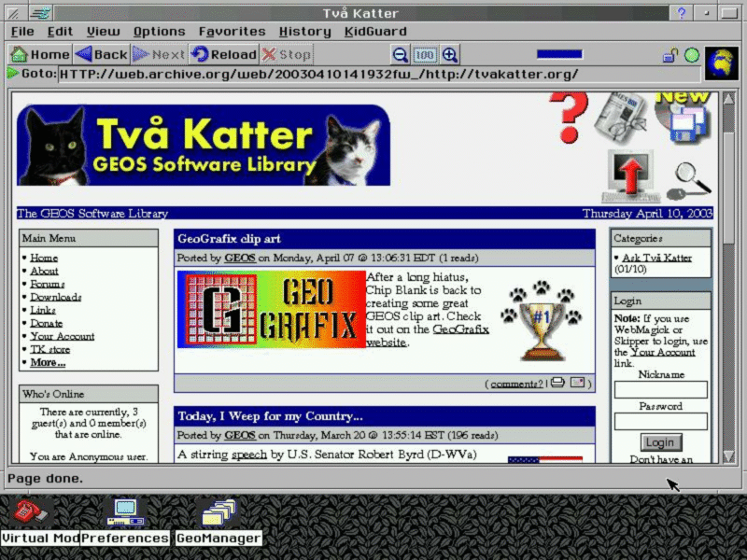Open the KidGuard menu
The image size is (747, 560).
click(375, 32)
